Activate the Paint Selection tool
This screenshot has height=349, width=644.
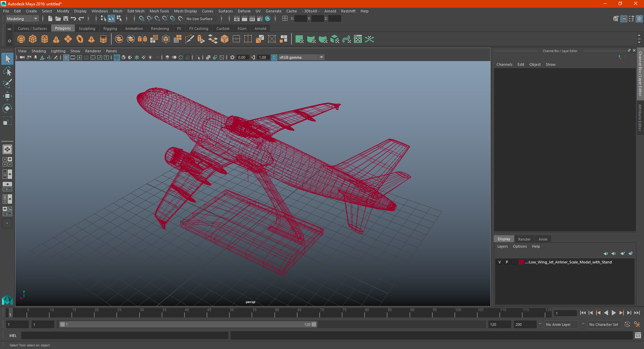tap(7, 84)
